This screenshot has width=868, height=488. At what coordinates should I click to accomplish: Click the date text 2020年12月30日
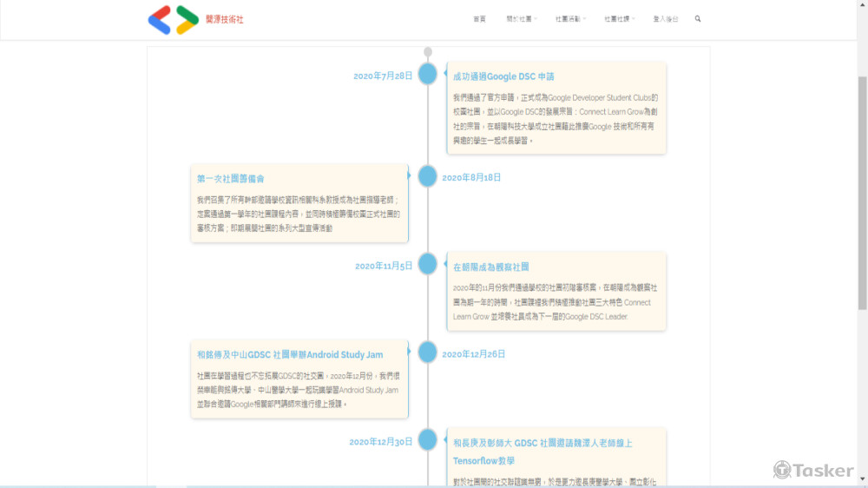coord(381,441)
